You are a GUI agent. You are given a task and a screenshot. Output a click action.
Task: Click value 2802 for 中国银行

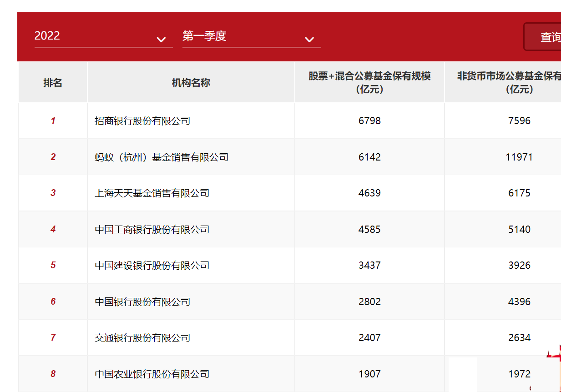369,302
